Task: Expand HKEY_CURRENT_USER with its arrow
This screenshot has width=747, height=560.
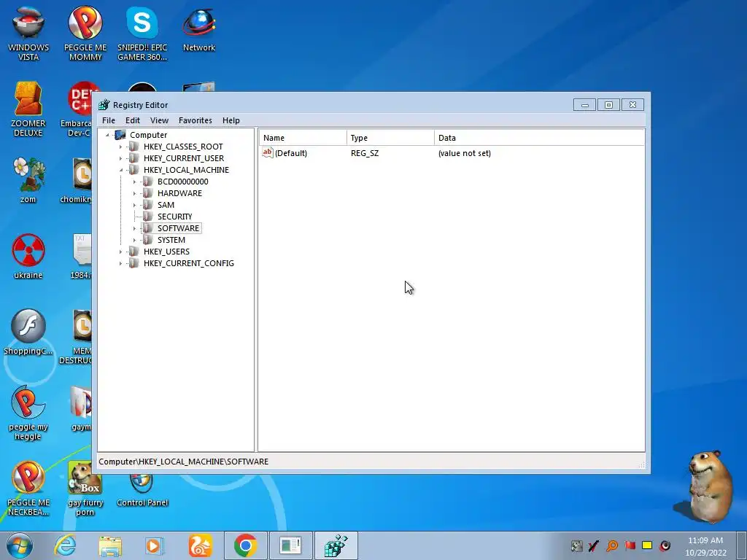Action: click(x=120, y=158)
